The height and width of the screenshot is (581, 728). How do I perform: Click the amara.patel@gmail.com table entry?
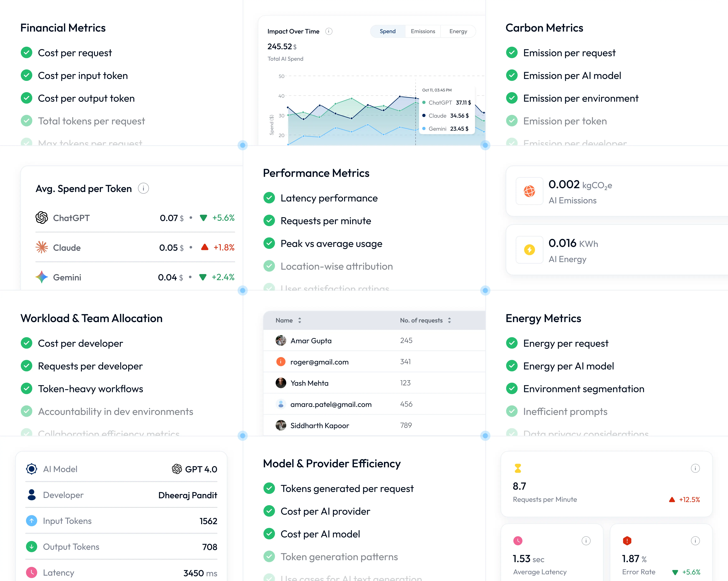(x=331, y=404)
